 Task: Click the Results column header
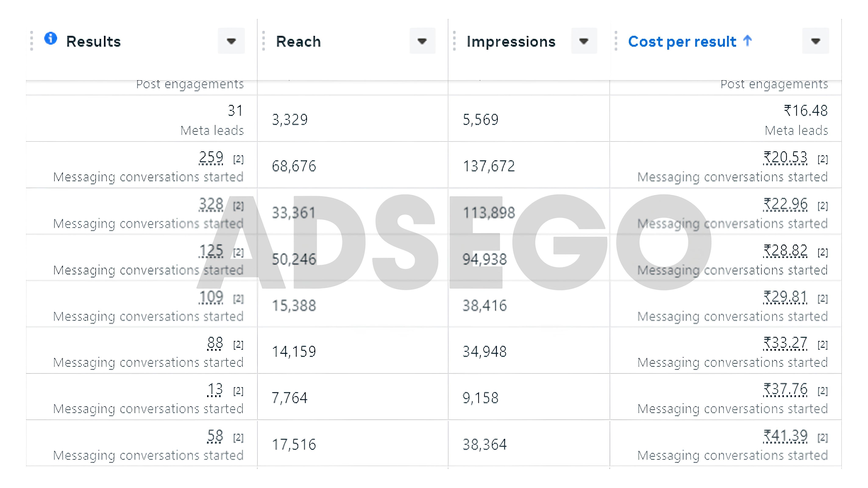[x=93, y=42]
